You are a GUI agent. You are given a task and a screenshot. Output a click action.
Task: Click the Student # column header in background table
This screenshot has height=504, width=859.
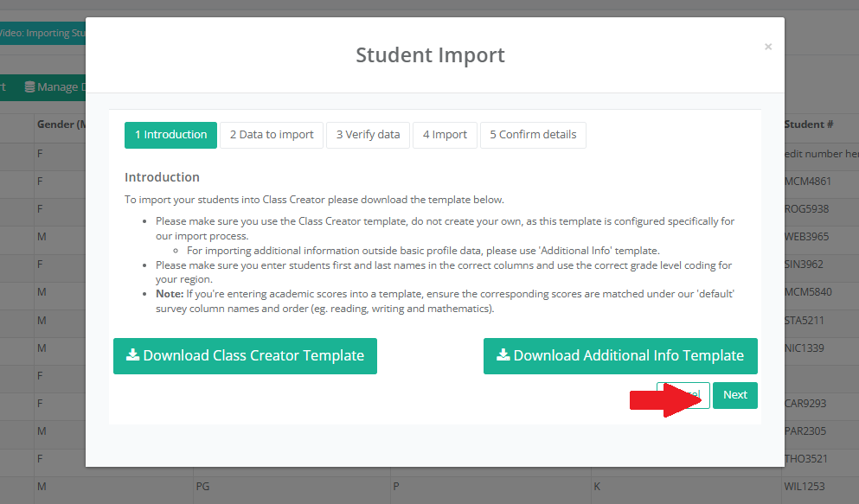[x=809, y=124]
